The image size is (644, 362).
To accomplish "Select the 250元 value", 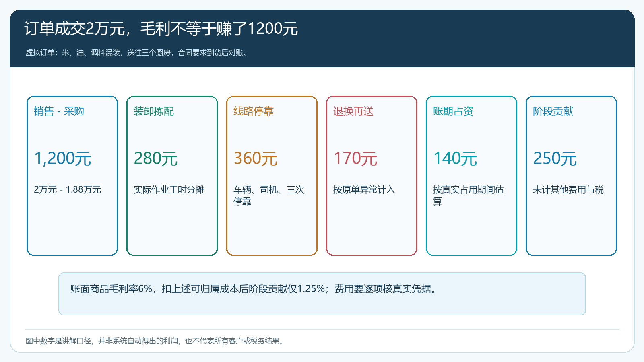I will (555, 158).
